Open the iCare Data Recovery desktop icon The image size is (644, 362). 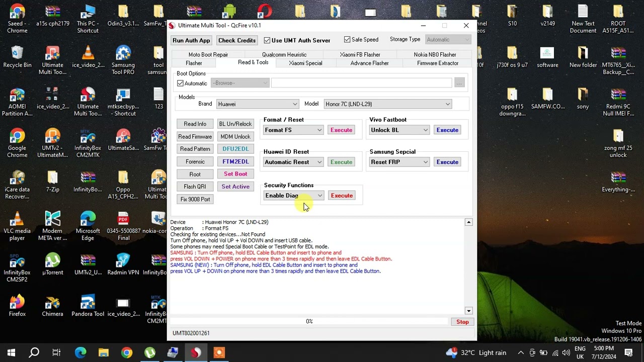click(17, 185)
